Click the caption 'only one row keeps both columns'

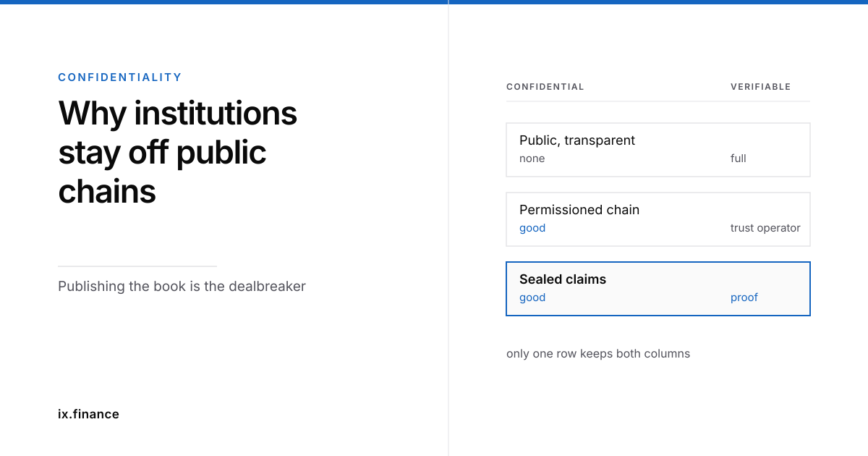(598, 354)
